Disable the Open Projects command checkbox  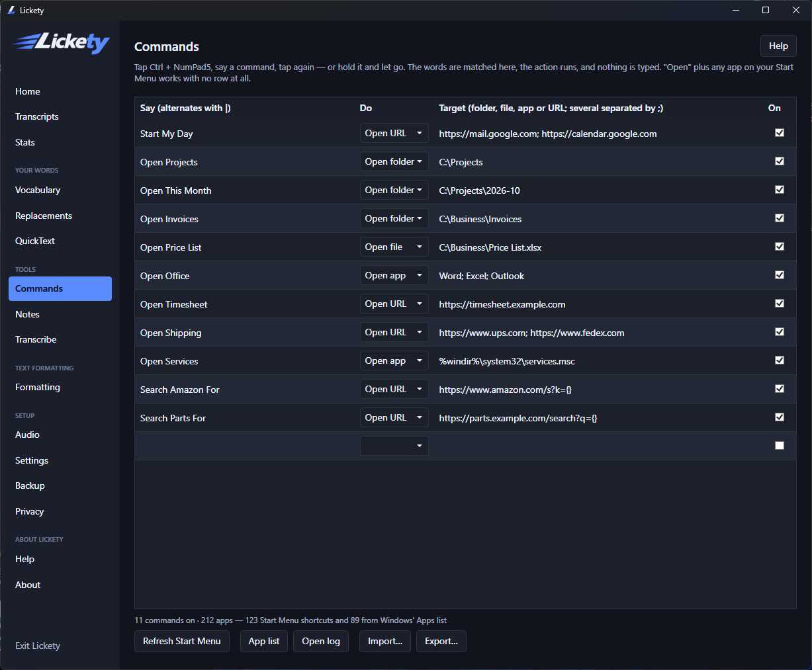pos(780,161)
